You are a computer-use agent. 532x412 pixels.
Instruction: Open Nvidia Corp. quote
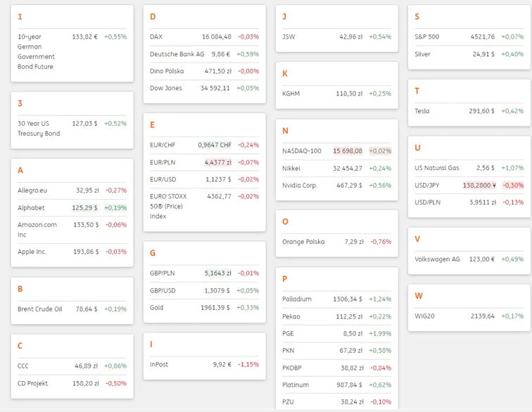[x=336, y=185]
